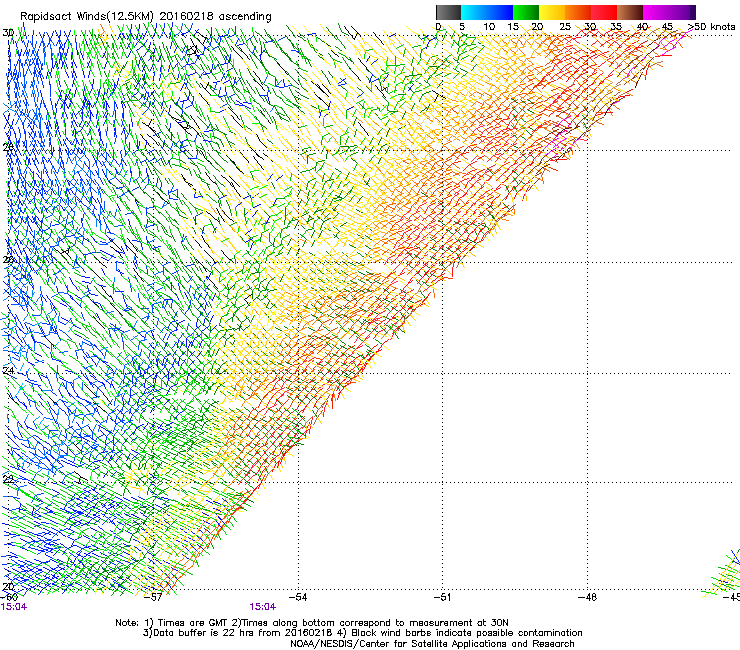Select the gray 0-5 knots color bar segment
740x650 pixels.
448,12
